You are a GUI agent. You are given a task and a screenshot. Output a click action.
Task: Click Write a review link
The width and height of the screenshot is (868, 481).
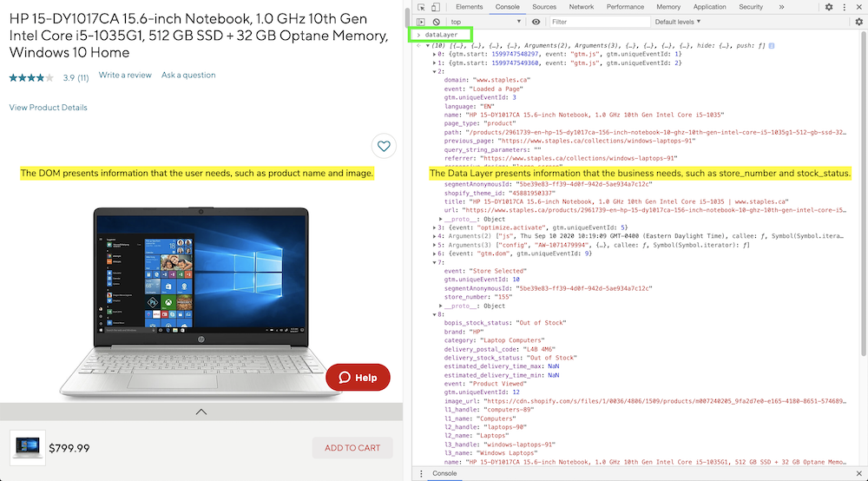pyautogui.click(x=125, y=76)
